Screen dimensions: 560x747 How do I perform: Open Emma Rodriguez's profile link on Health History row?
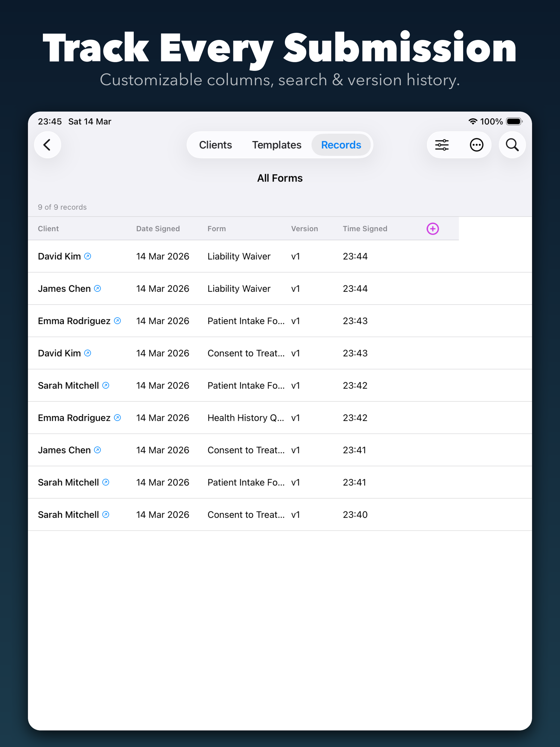pyautogui.click(x=117, y=418)
